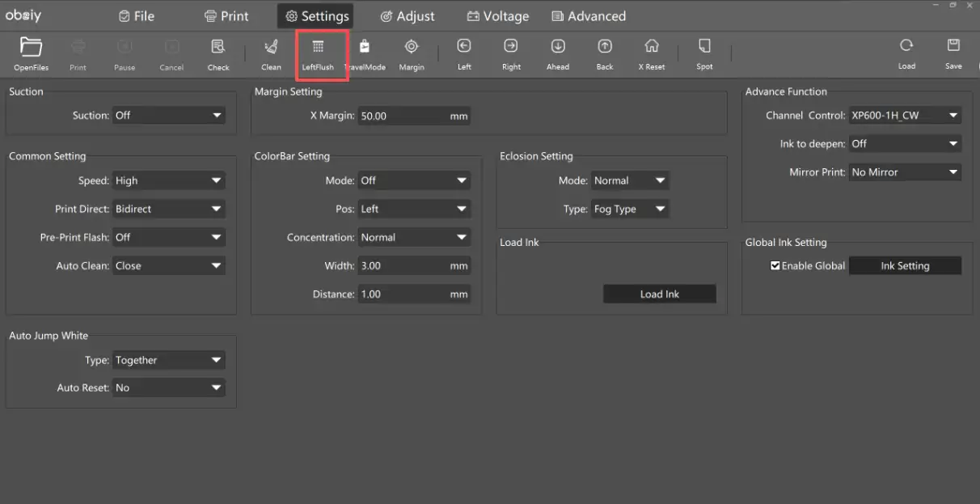Open TravelMode from the toolbar

[x=365, y=46]
